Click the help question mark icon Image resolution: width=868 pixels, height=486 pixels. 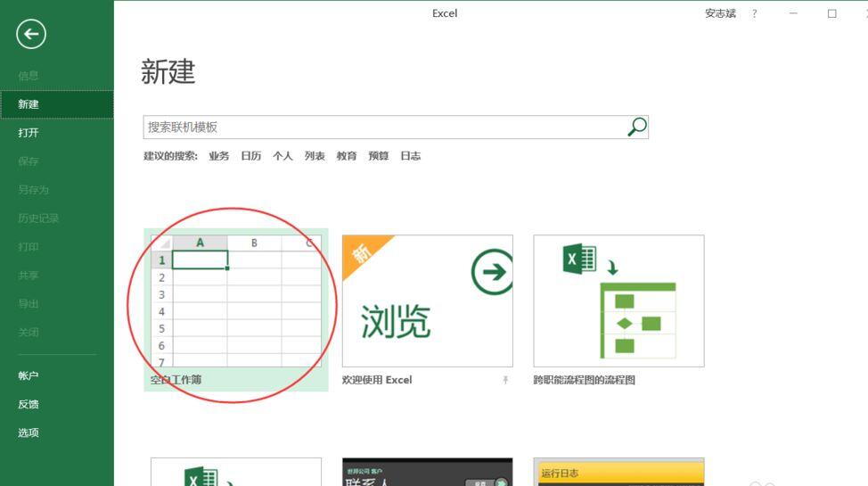click(x=755, y=14)
